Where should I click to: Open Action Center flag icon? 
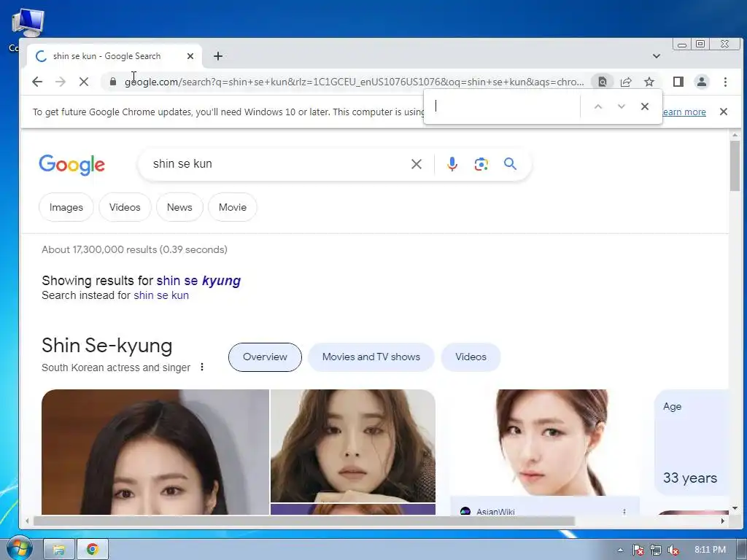(x=638, y=550)
